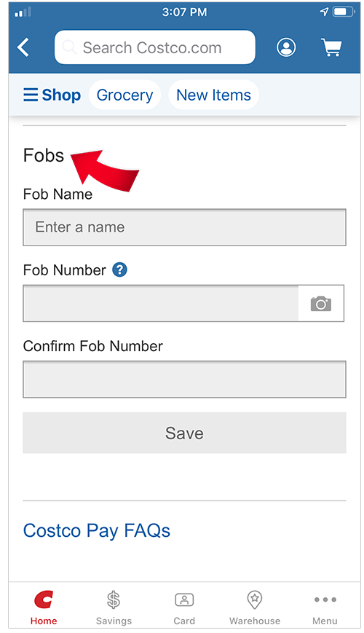This screenshot has height=633, width=364.
Task: Open the Warehouse locator tab
Action: (255, 607)
